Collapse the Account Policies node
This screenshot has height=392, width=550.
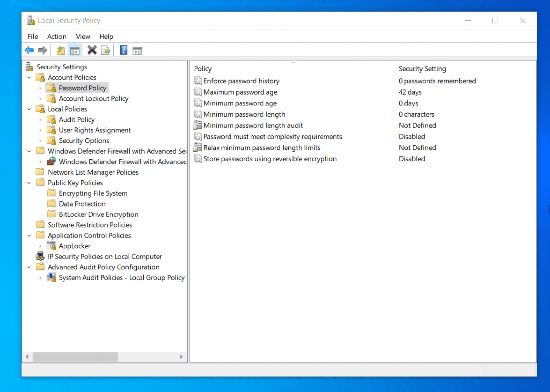[29, 77]
